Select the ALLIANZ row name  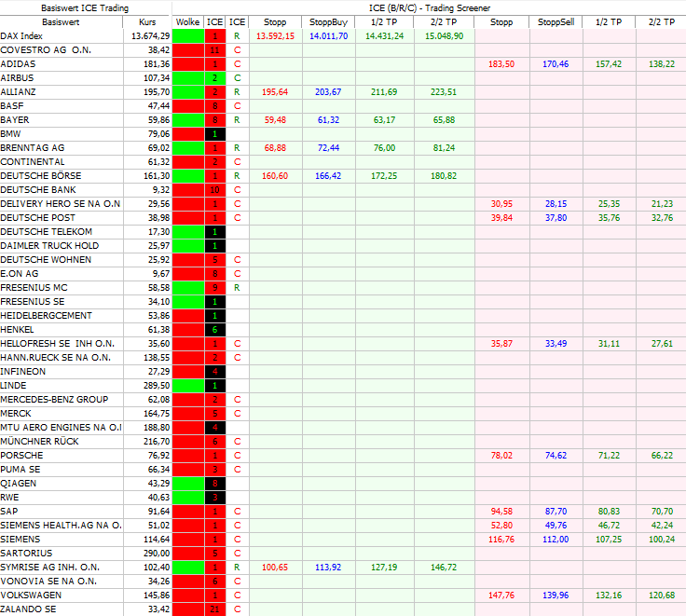click(x=18, y=92)
